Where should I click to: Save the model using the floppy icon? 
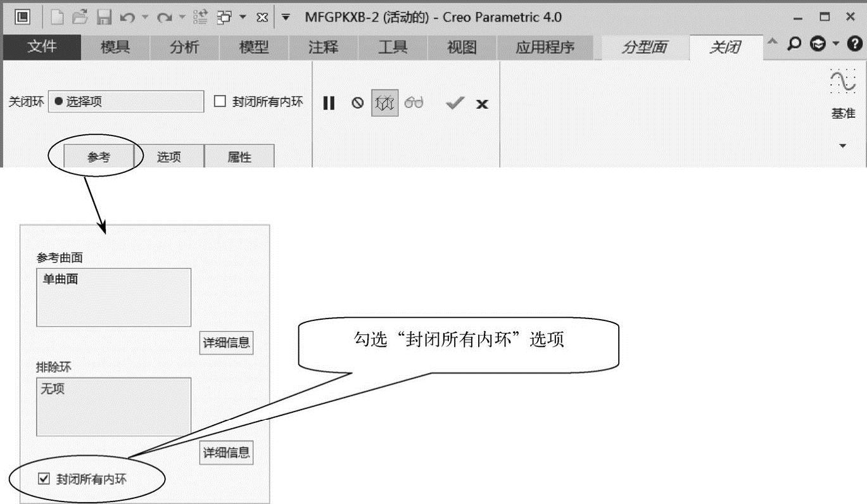pyautogui.click(x=104, y=17)
